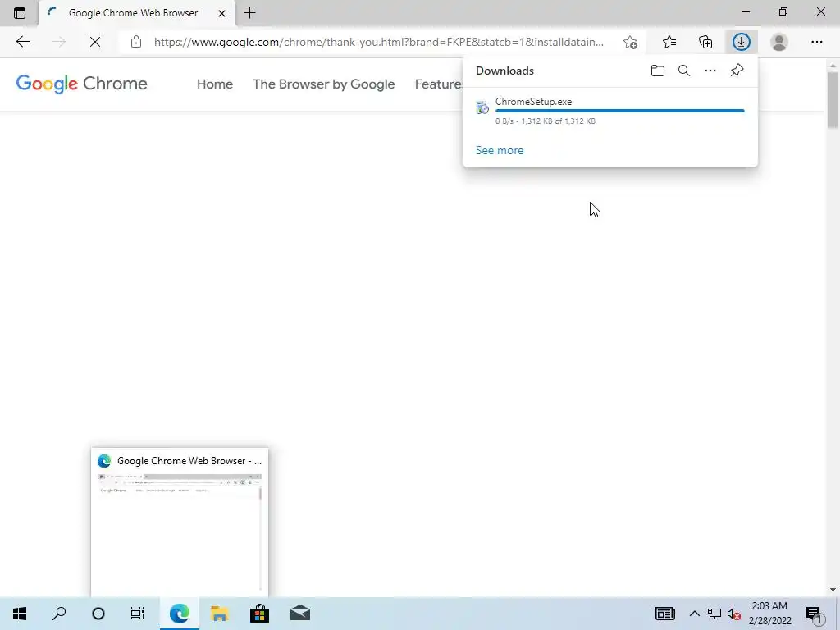Open Microsoft Store from the taskbar
This screenshot has width=840, height=630.
point(259,614)
